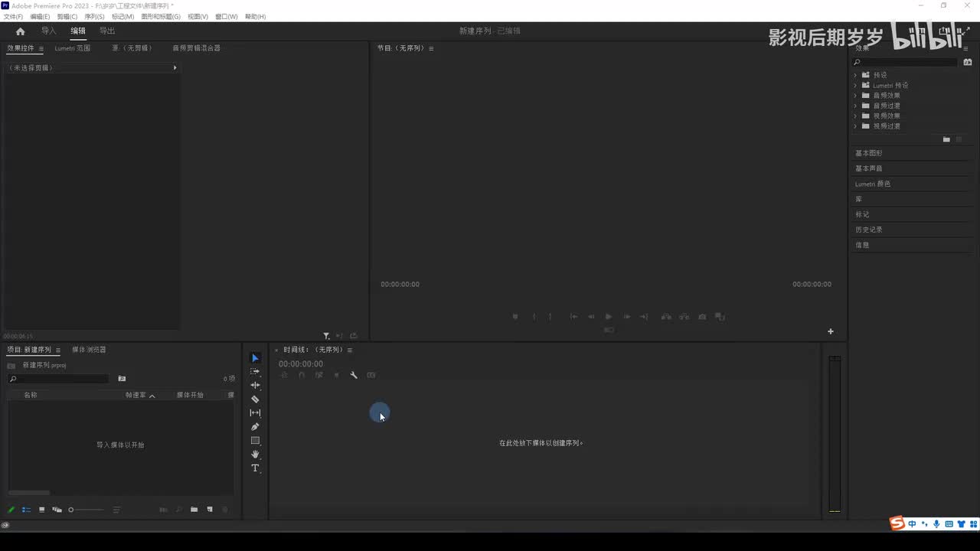This screenshot has width=980, height=551.
Task: Click New Custom Bin icon in Effects panel
Action: (x=946, y=139)
